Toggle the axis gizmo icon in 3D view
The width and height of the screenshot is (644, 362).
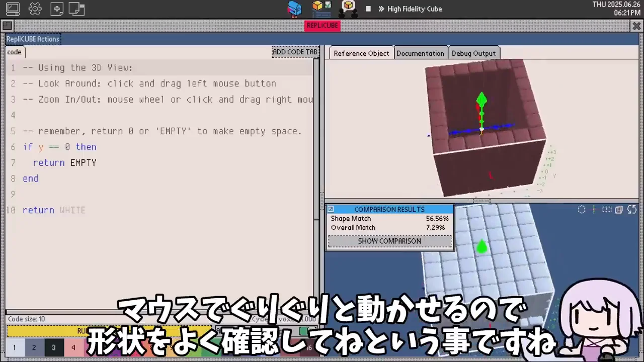pos(594,210)
